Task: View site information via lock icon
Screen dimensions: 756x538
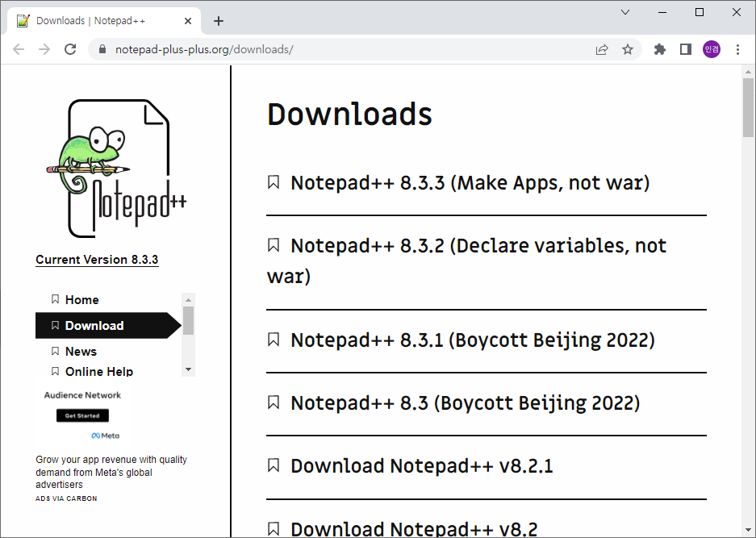Action: pos(102,49)
